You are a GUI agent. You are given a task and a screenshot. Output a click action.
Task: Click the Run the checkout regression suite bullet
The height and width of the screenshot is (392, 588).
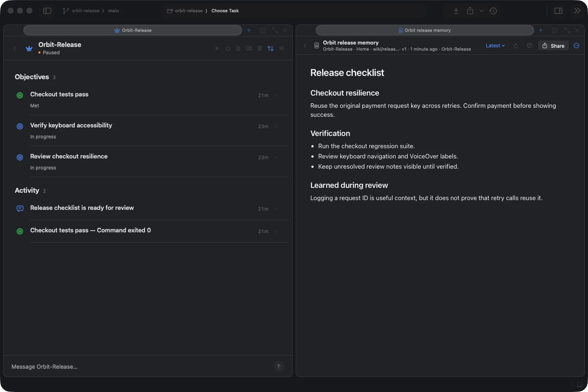(366, 146)
